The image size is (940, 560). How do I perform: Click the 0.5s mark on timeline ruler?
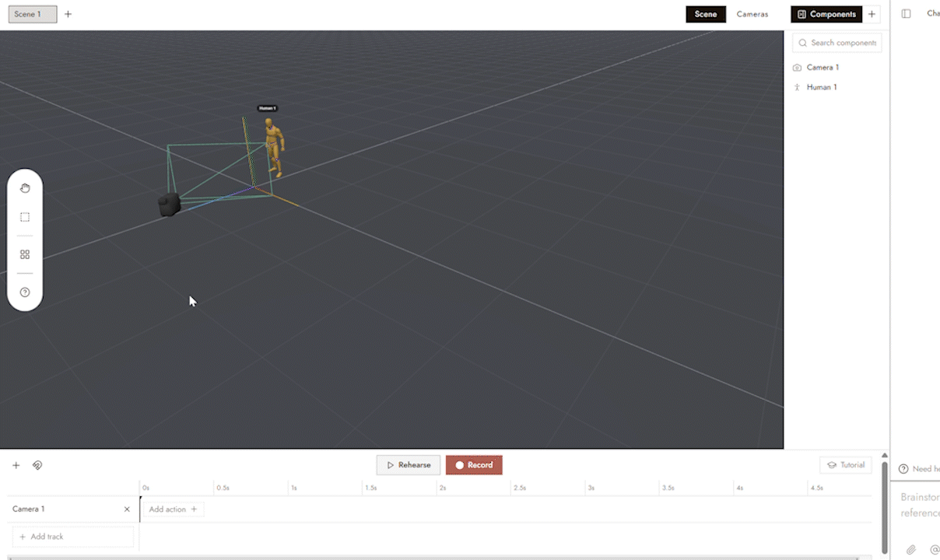pyautogui.click(x=223, y=488)
